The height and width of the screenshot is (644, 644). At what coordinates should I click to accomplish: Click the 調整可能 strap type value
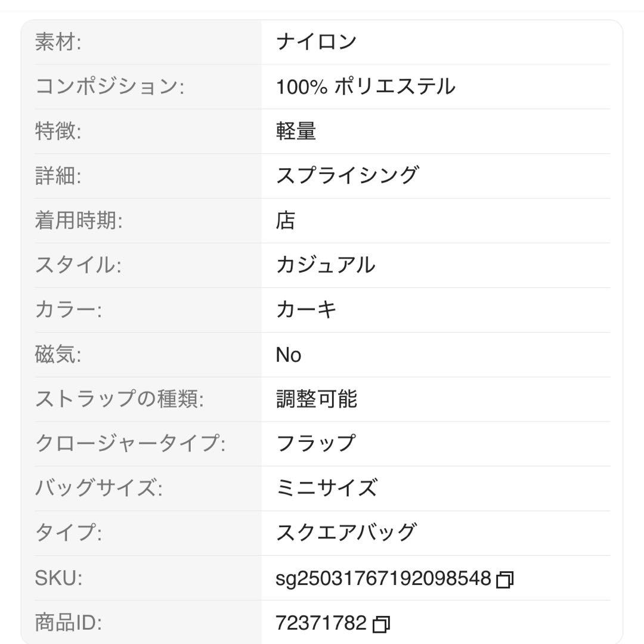(316, 399)
